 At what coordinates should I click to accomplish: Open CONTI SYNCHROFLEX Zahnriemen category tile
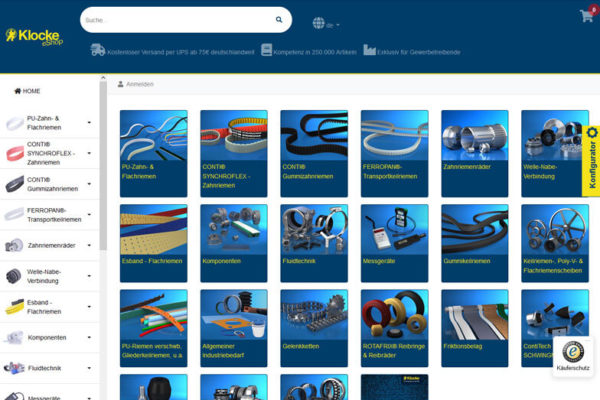234,153
